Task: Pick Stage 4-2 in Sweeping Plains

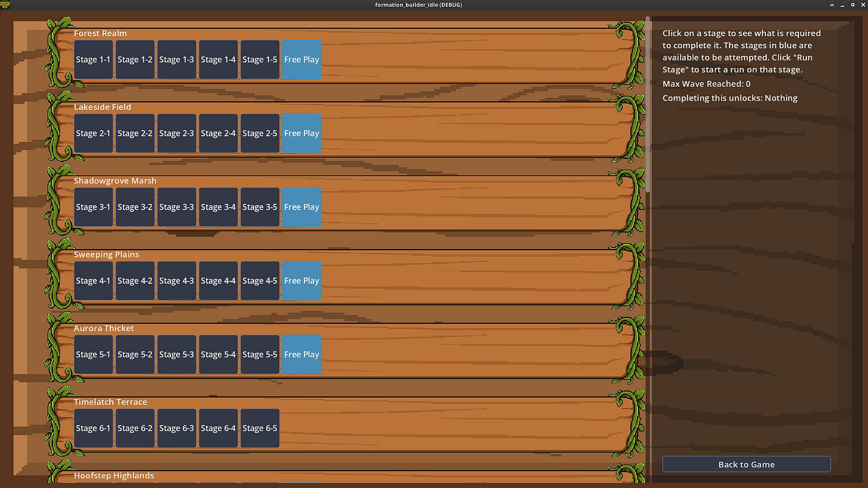Action: pos(135,281)
